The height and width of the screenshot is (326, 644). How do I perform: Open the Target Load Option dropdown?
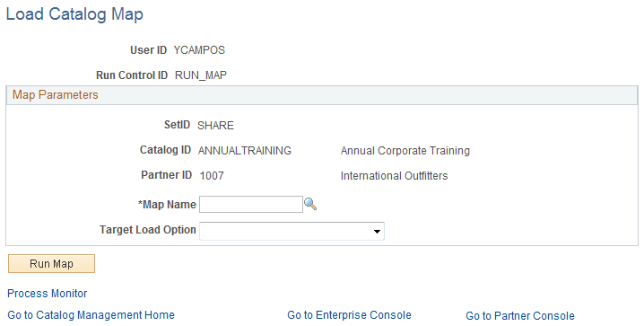(292, 231)
